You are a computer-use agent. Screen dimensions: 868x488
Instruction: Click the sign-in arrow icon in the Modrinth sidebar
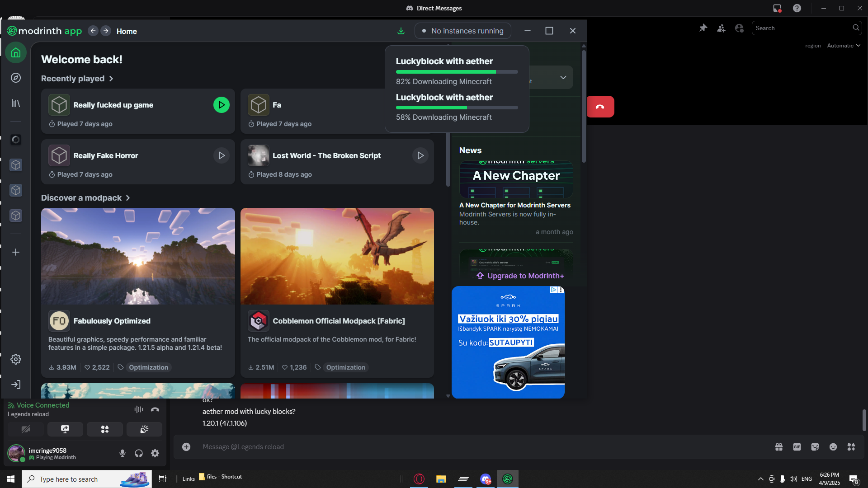(16, 385)
